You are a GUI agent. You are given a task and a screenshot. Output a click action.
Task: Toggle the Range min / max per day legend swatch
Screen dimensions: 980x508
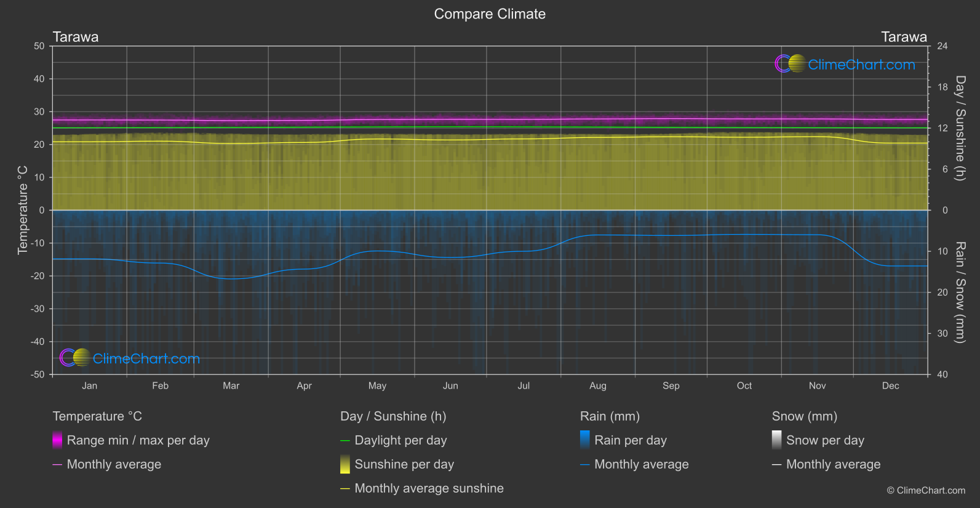click(x=57, y=440)
